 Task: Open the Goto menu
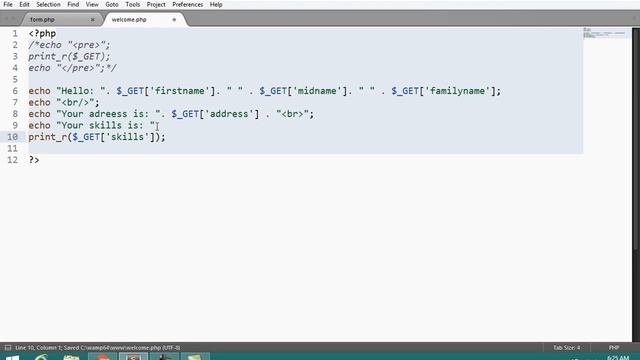tap(112, 4)
